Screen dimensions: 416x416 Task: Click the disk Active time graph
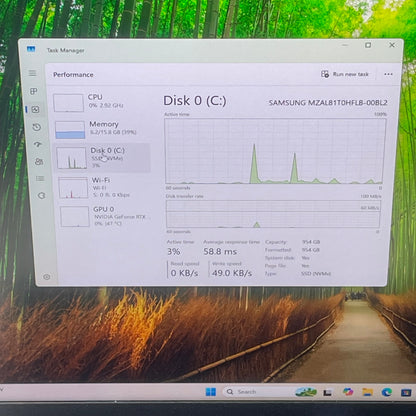[x=275, y=151]
